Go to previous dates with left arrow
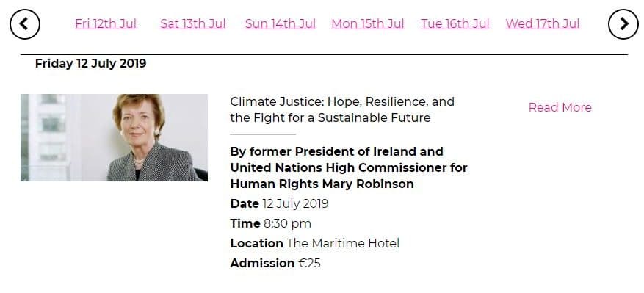644x293 pixels. (x=25, y=24)
